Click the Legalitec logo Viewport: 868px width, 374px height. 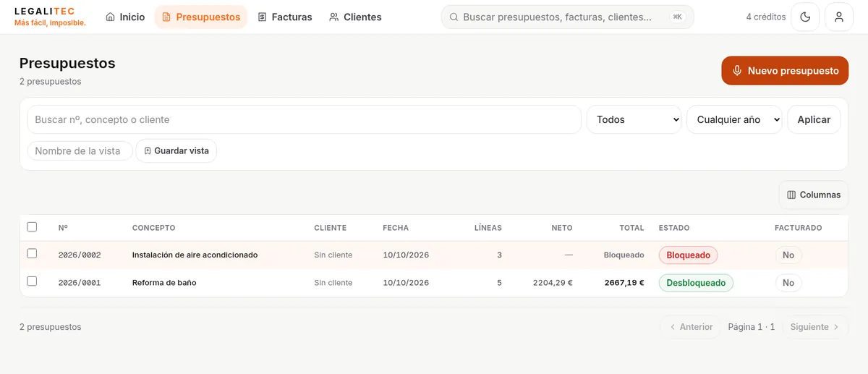pyautogui.click(x=50, y=17)
